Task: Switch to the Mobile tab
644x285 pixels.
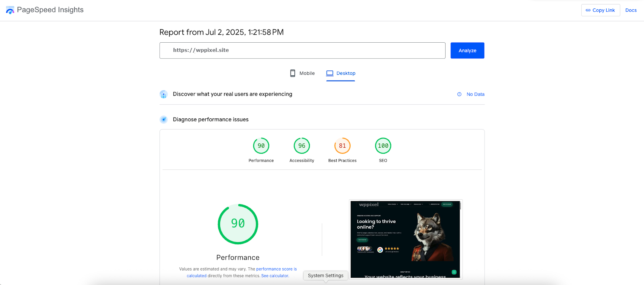Action: 302,73
